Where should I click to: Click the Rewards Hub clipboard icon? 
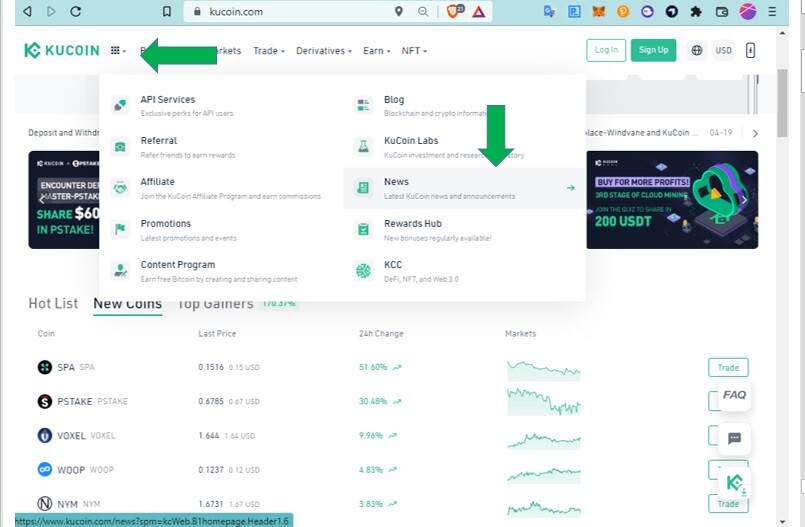[x=363, y=229]
